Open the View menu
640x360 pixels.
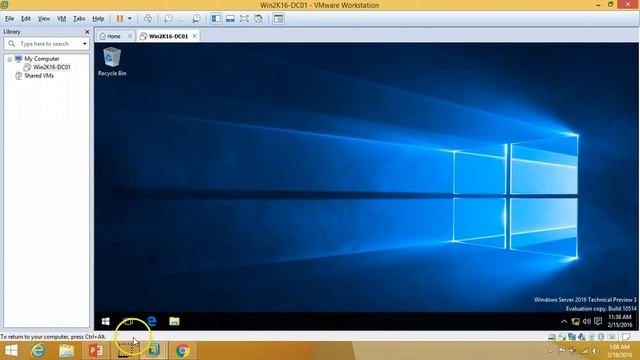pos(44,19)
